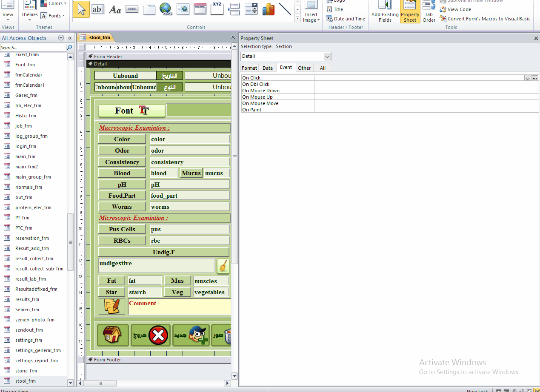This screenshot has width=540, height=392.
Task: Select the Consistency label button
Action: tap(122, 162)
